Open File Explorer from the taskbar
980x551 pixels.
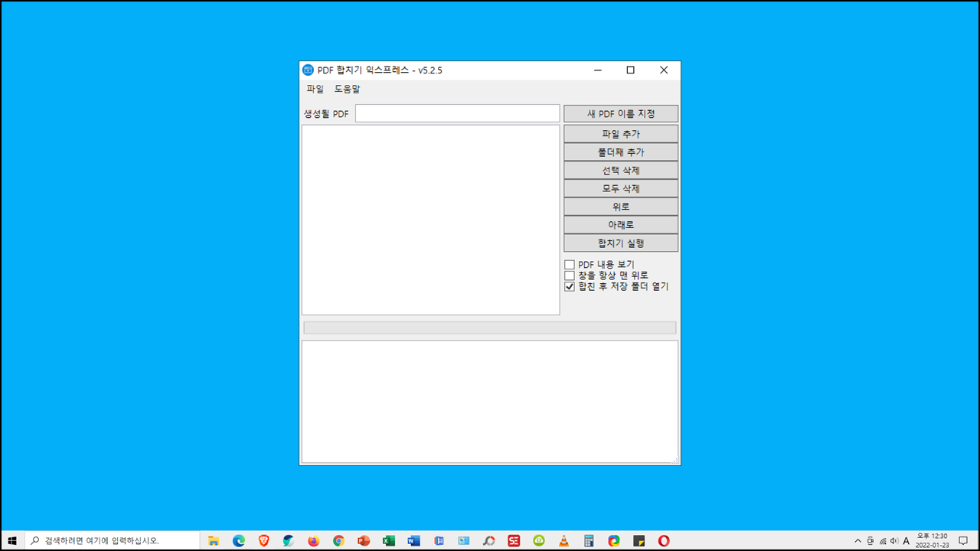(214, 541)
